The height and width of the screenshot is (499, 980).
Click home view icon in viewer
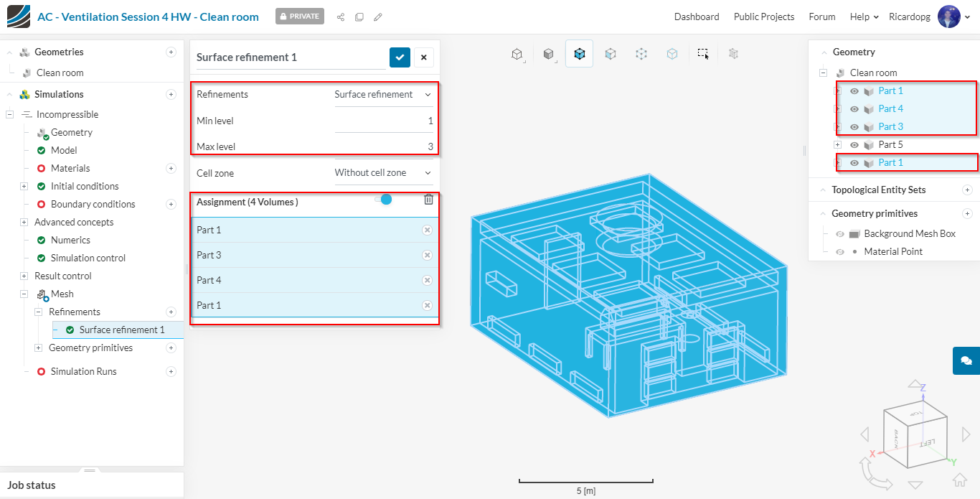959,480
